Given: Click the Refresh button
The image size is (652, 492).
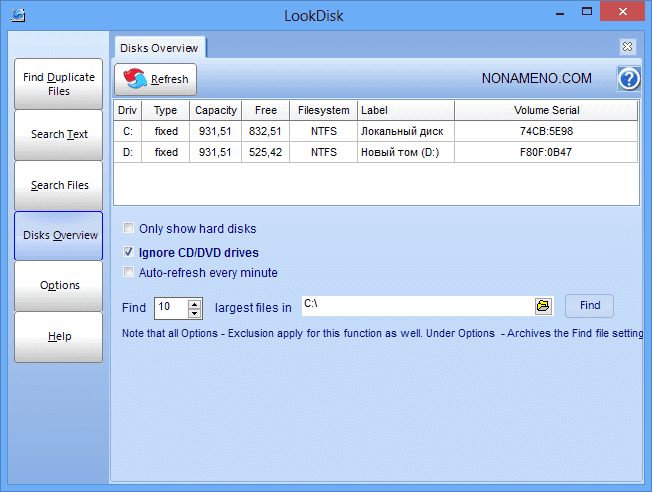Looking at the screenshot, I should tap(156, 80).
